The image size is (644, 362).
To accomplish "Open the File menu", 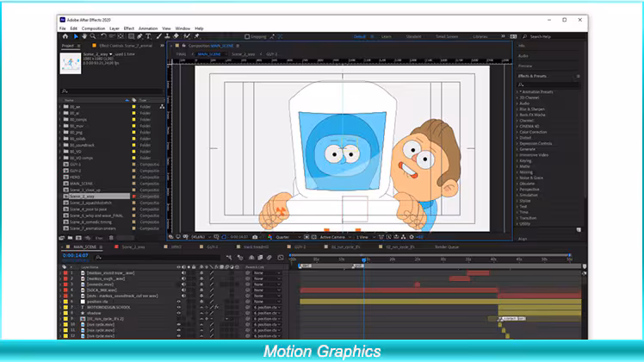I will point(63,28).
